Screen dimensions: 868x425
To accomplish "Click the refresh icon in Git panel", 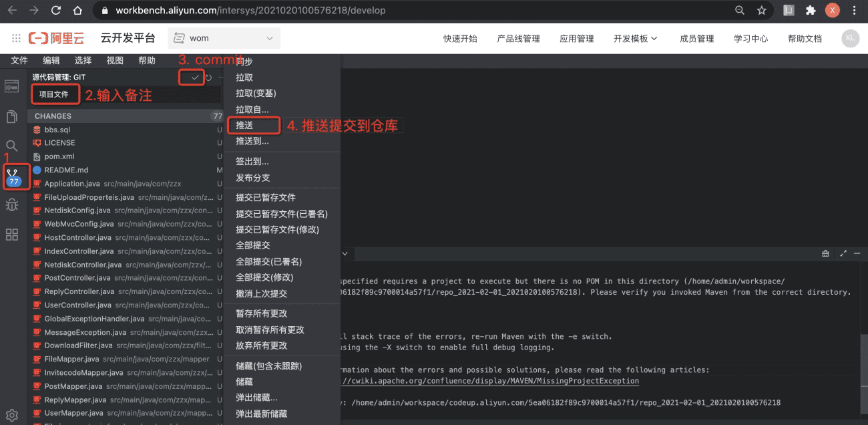I will coord(208,78).
